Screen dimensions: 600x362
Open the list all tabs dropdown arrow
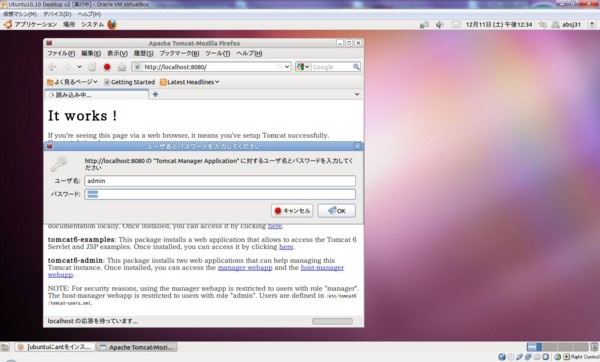[x=357, y=94]
